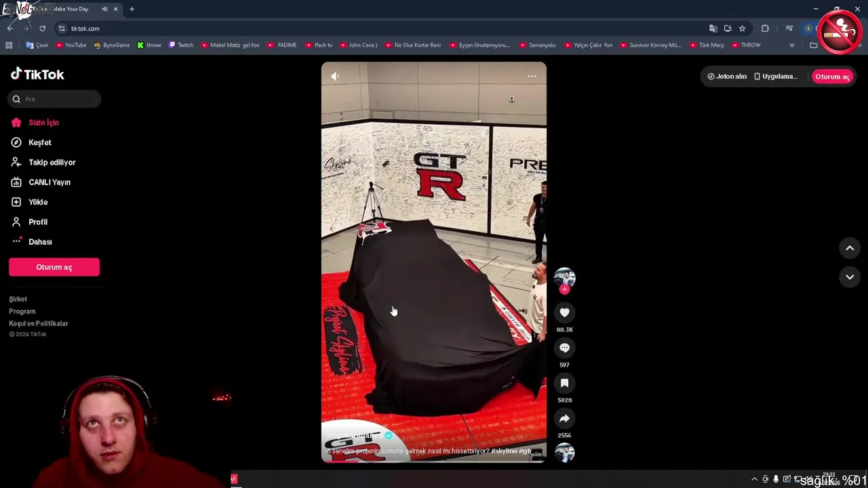The height and width of the screenshot is (488, 868).
Task: Click the TikTok logo
Action: (x=37, y=74)
